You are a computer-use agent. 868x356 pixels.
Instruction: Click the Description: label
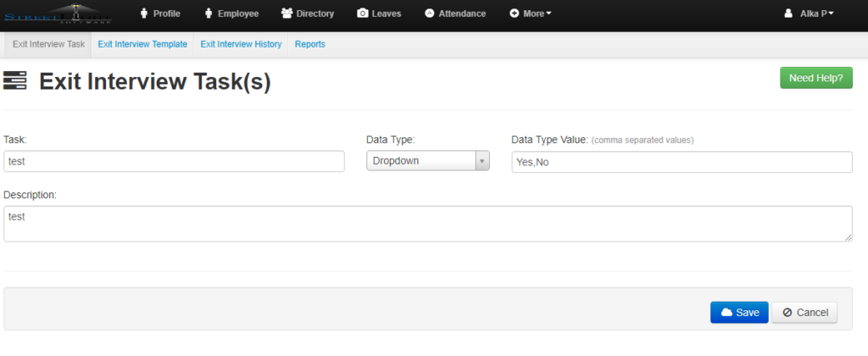31,195
